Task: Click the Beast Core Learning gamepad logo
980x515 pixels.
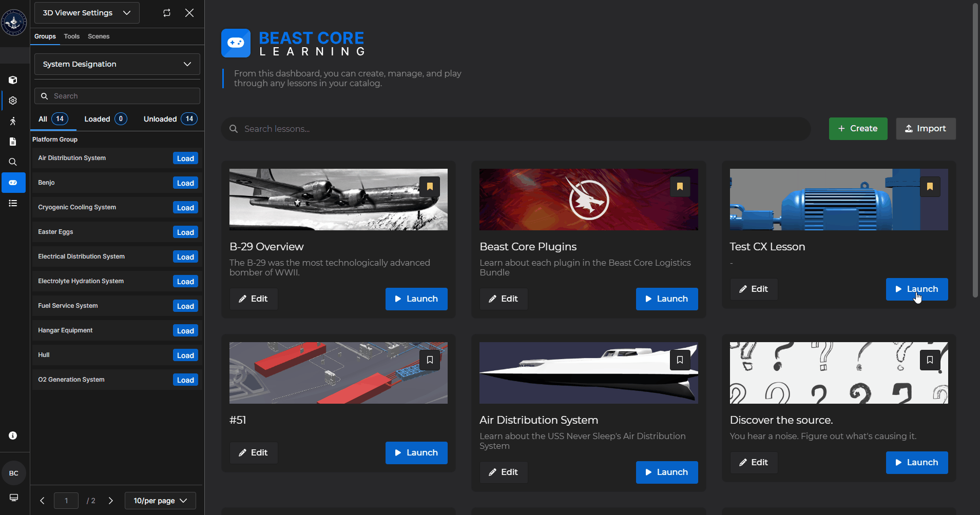Action: click(x=236, y=43)
